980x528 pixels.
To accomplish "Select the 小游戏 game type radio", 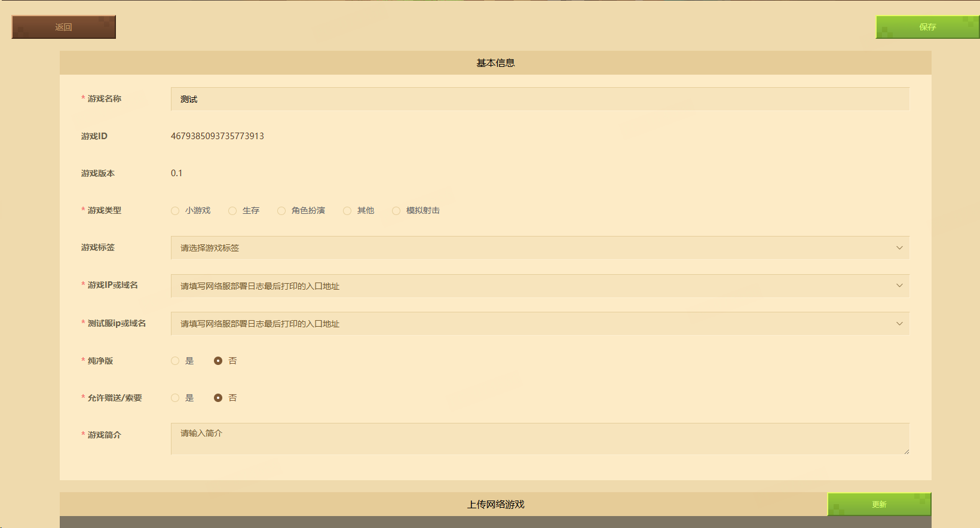I will (x=175, y=211).
